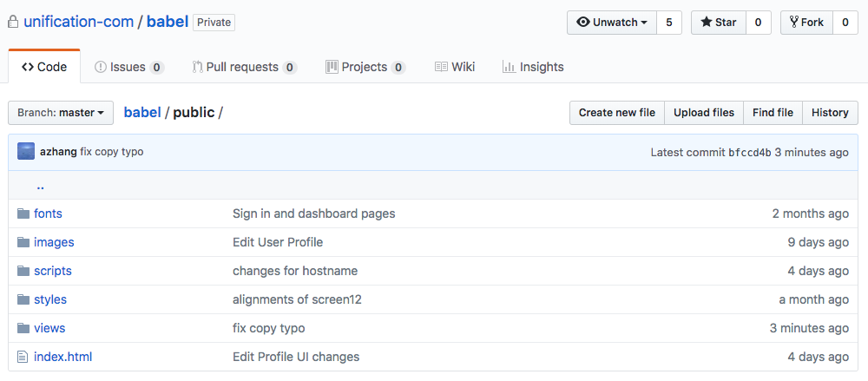This screenshot has width=868, height=381.
Task: Open the styles folder
Action: 50,299
